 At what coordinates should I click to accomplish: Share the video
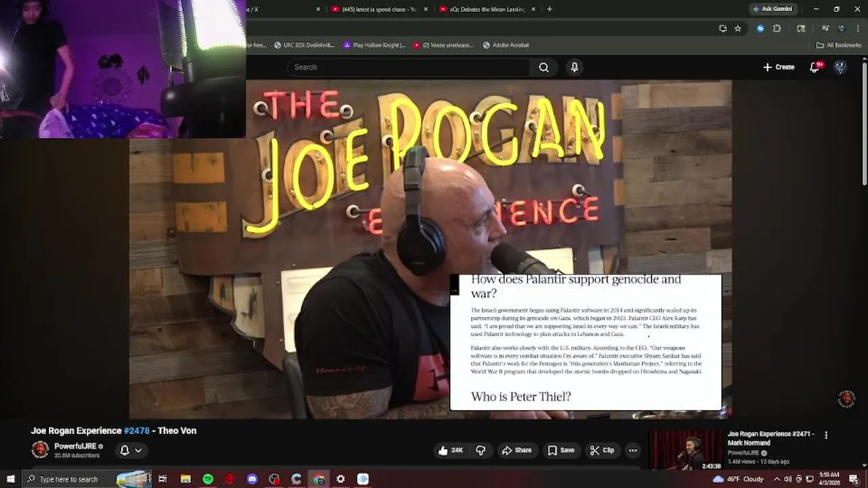coord(516,450)
